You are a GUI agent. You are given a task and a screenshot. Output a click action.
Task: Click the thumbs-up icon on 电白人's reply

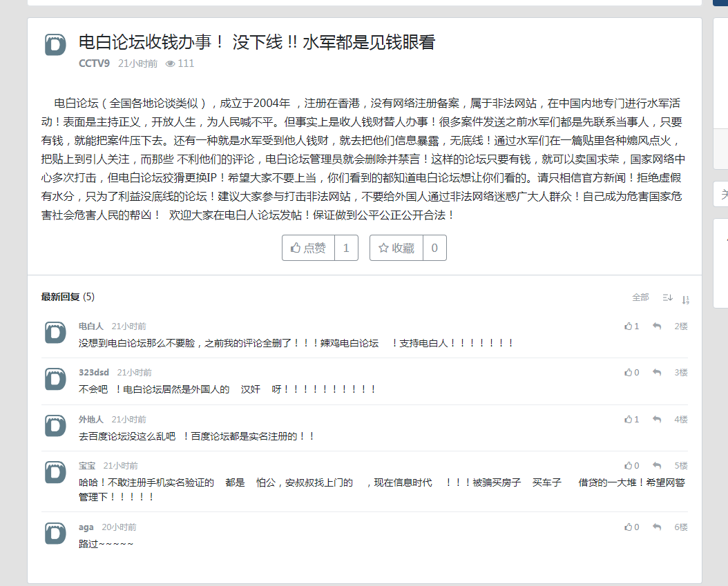click(628, 326)
